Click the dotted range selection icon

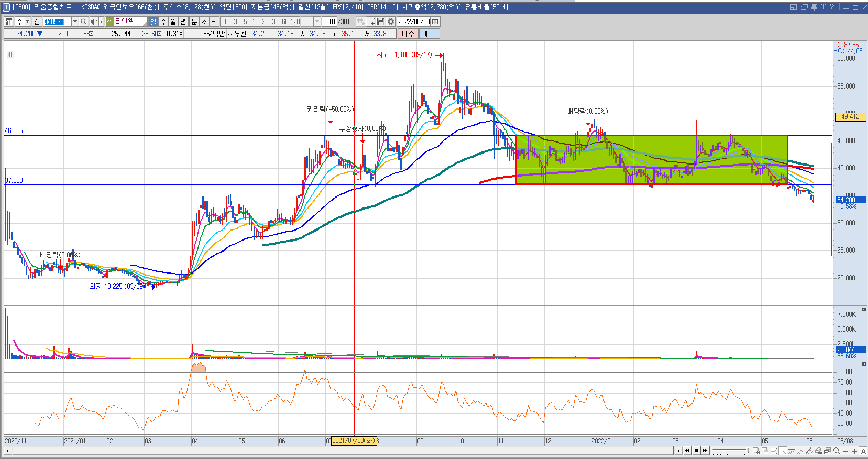tap(774, 451)
